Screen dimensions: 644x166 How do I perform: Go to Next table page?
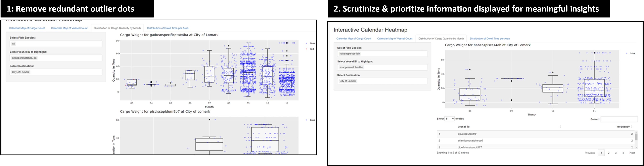pos(632,153)
